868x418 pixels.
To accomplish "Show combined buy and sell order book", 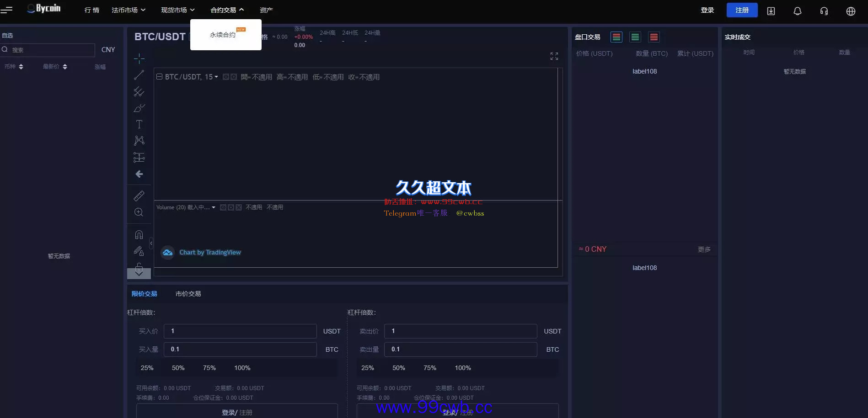I will pos(616,37).
